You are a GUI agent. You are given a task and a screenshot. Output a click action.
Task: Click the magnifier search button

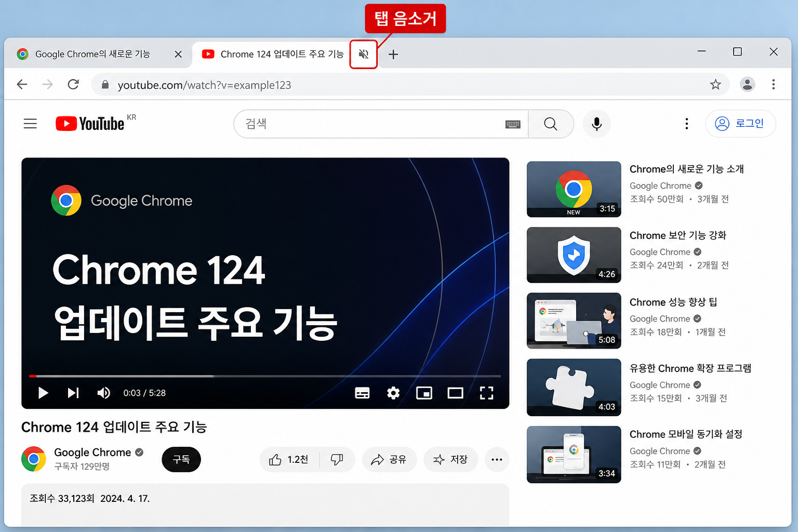(551, 124)
